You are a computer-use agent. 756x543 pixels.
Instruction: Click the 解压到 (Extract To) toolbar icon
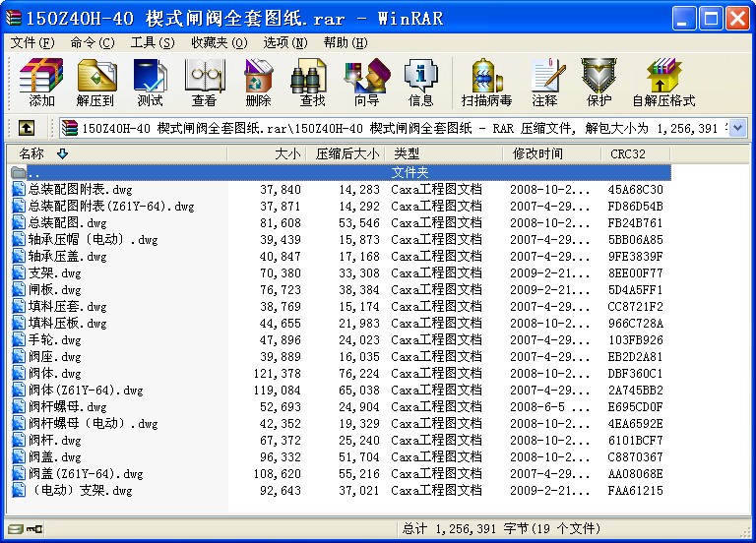[95, 82]
